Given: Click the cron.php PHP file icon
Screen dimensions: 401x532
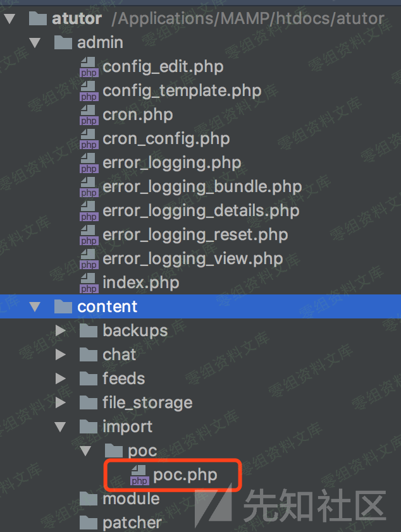Looking at the screenshot, I should tap(89, 116).
